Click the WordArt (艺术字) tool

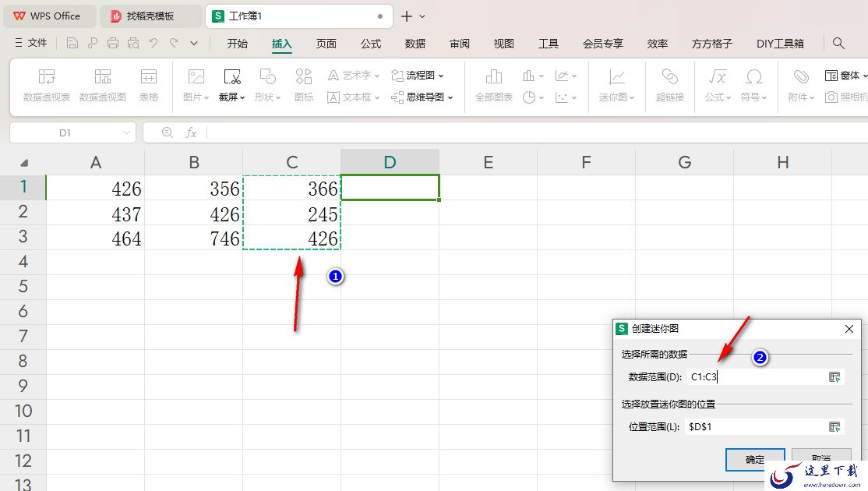[x=353, y=76]
